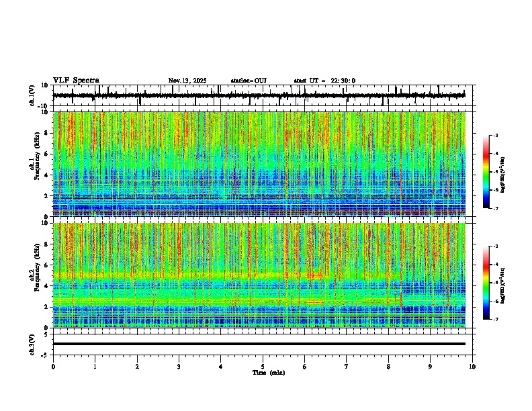The image size is (532, 411).
Task: Click the "-7" tick on ch.1 colorbar
Action: [496, 208]
